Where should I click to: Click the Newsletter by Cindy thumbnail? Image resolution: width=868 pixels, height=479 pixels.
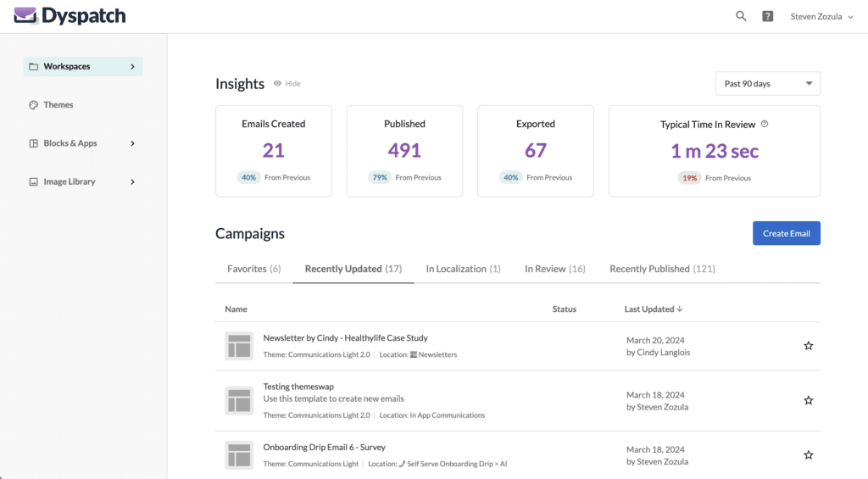(239, 346)
